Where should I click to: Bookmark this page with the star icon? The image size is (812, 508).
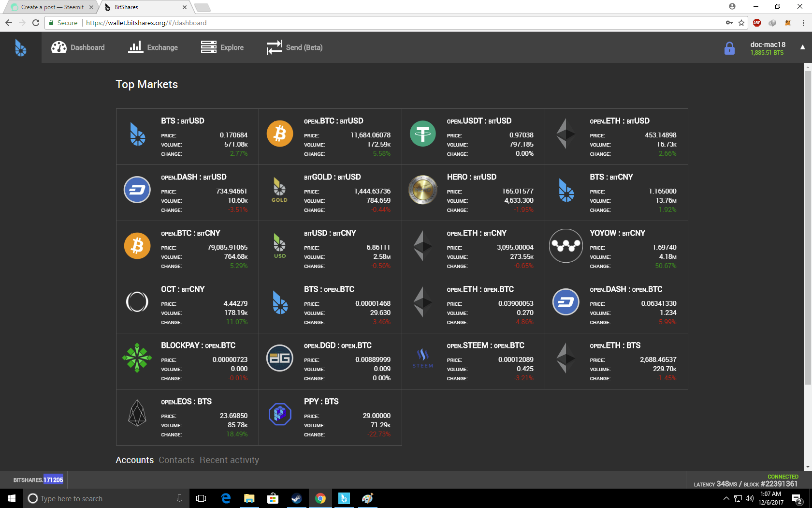(741, 23)
